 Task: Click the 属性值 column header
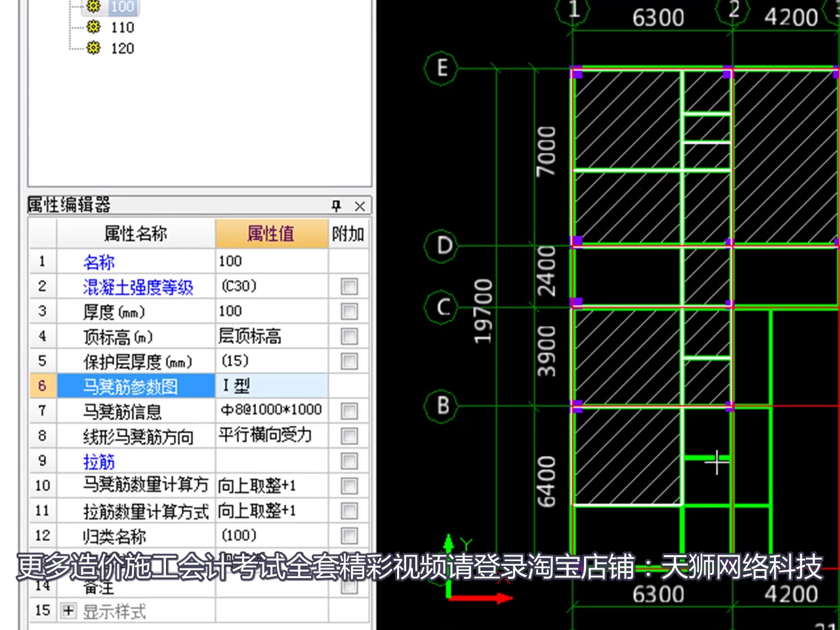click(271, 234)
